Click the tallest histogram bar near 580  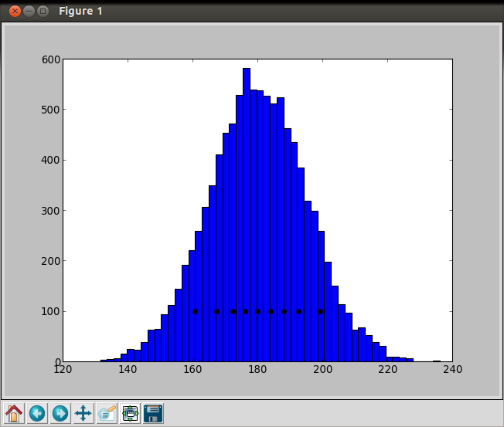point(247,215)
